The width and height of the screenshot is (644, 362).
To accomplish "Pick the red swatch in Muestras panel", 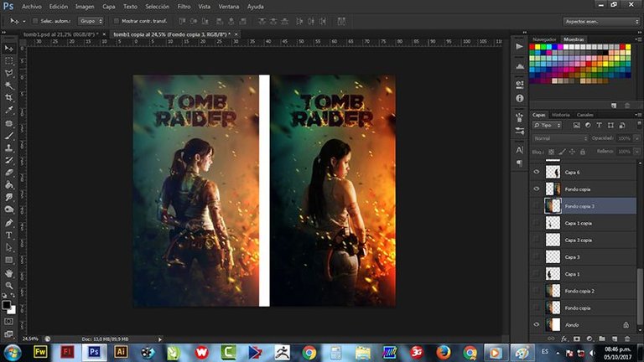I will tap(532, 47).
